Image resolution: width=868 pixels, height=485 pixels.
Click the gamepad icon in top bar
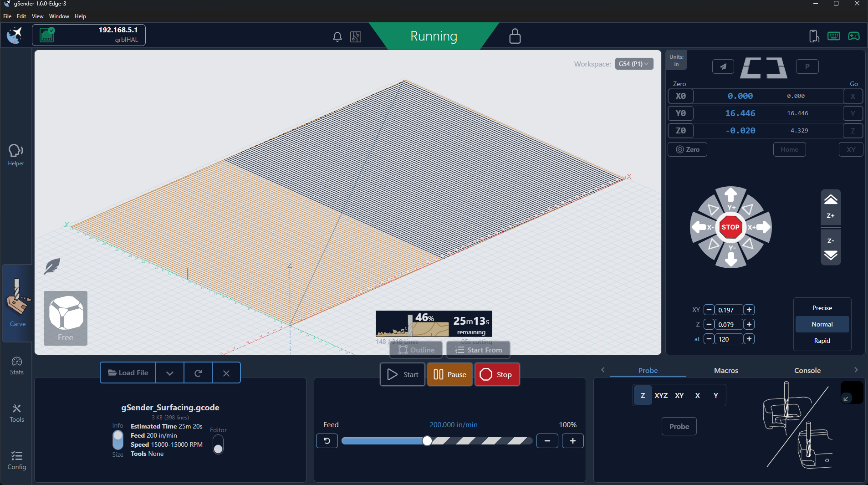[854, 36]
